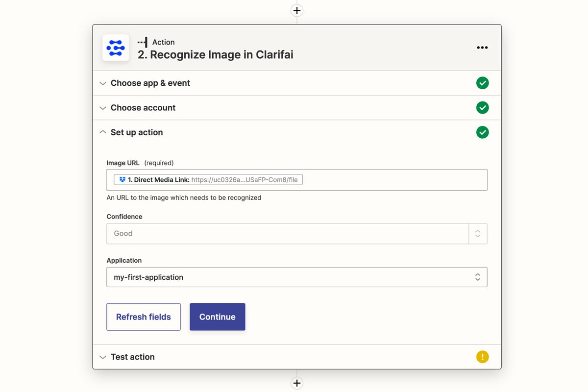The image size is (588, 392).
Task: Click the Clarifai app logo icon
Action: point(116,48)
